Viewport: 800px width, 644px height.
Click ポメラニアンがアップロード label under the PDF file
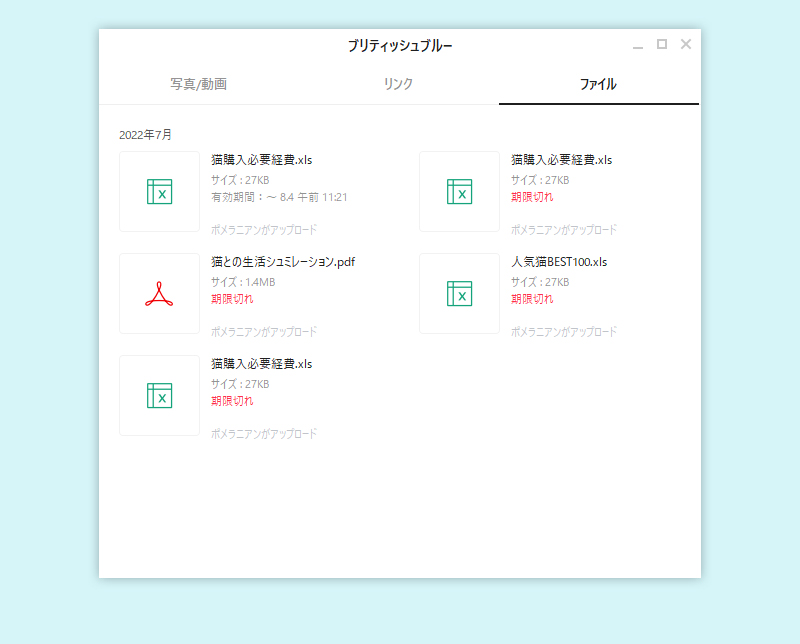(x=262, y=332)
